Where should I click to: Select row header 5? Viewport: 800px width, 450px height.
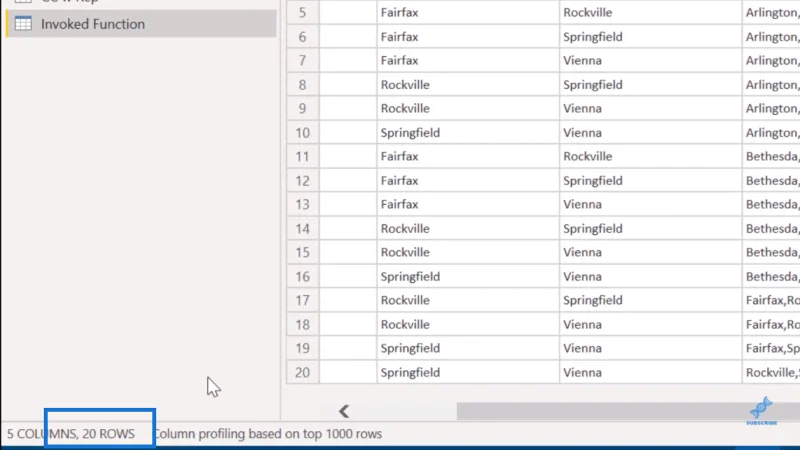[x=303, y=12]
